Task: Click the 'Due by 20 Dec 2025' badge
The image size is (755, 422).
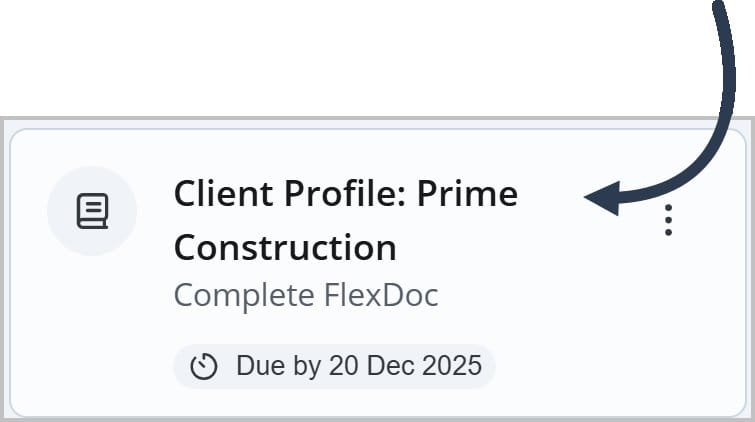Action: [335, 366]
